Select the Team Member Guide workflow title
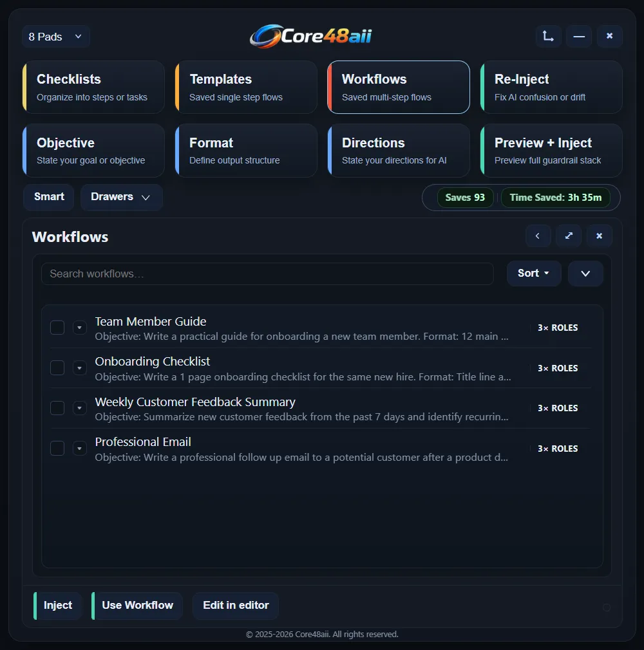The height and width of the screenshot is (650, 644). coord(151,321)
